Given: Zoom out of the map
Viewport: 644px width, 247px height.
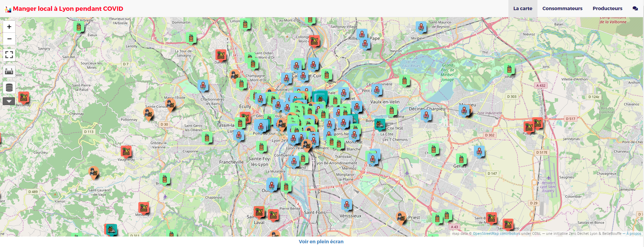Looking at the screenshot, I should [x=9, y=39].
